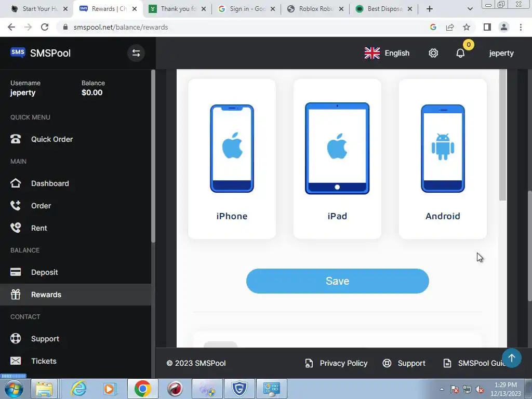Open the jeperty user menu
Viewport: 532px width, 399px height.
(501, 54)
